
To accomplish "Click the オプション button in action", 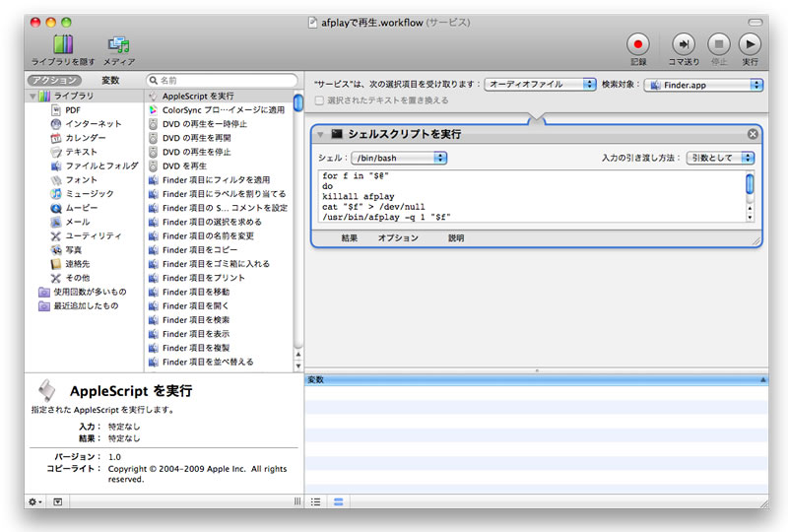I will pos(398,238).
